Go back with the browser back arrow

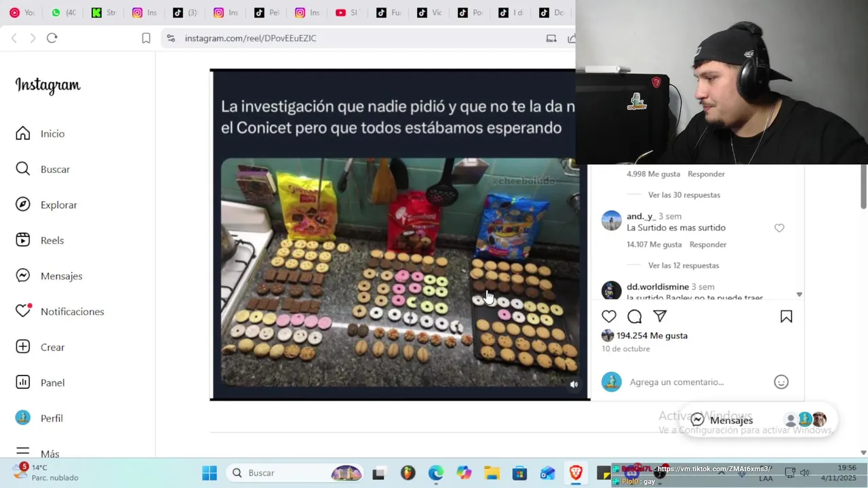tap(14, 38)
